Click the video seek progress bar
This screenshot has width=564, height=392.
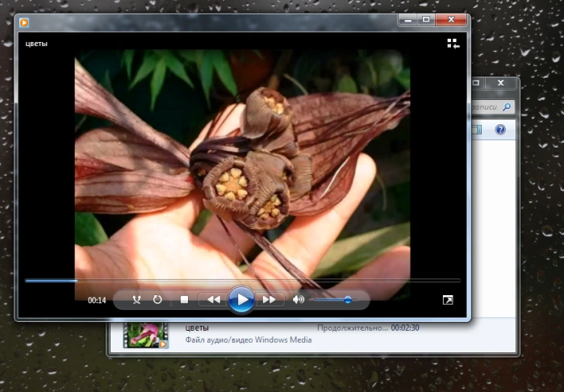point(243,281)
